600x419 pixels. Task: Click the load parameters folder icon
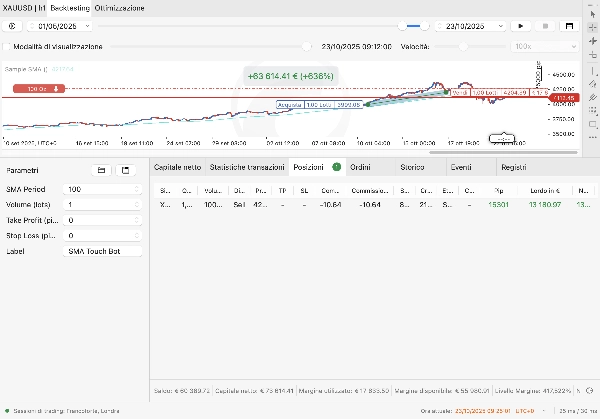[101, 171]
